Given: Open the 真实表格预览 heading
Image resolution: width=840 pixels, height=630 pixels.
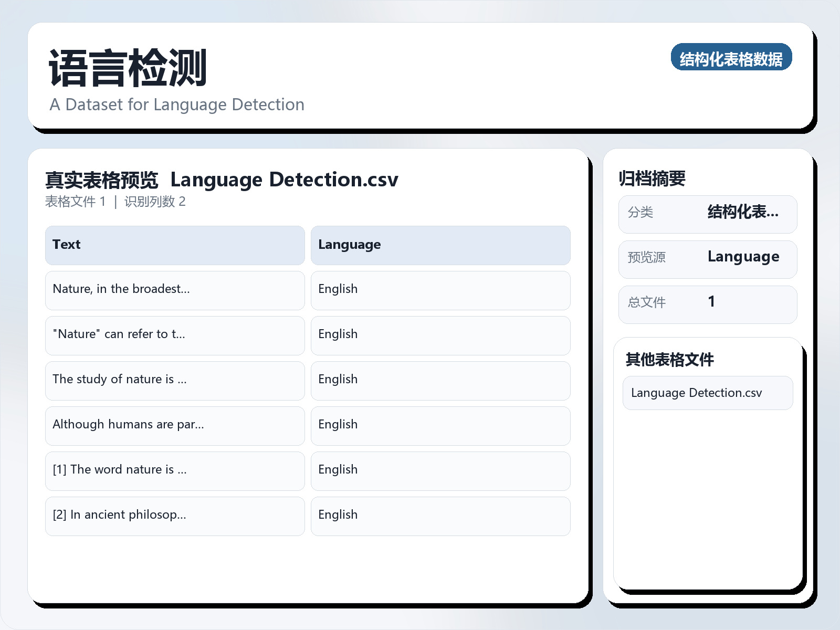Looking at the screenshot, I should (x=102, y=179).
